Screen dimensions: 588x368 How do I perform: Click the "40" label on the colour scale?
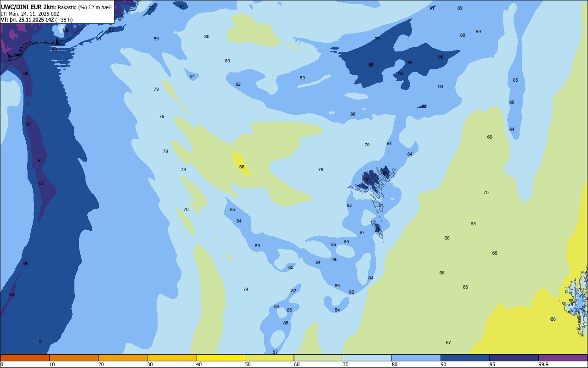pos(199,364)
